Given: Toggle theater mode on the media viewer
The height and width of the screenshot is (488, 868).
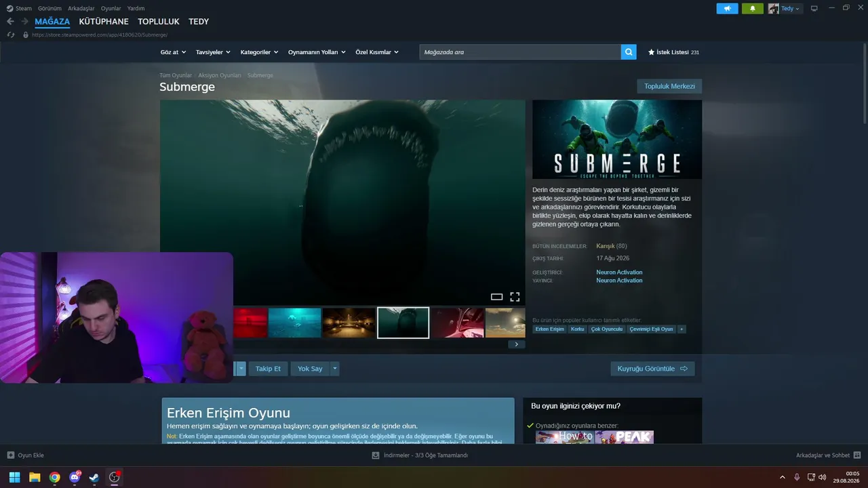Looking at the screenshot, I should click(x=496, y=297).
